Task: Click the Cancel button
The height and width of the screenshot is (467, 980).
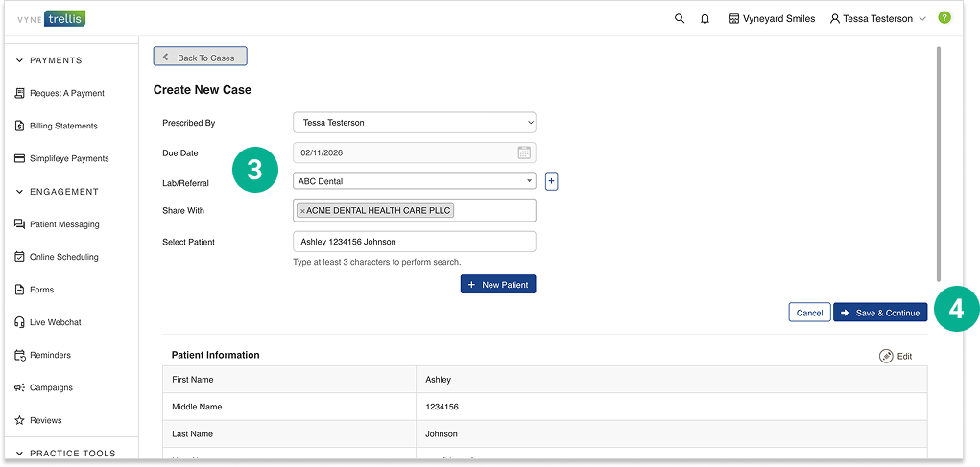Action: 809,313
